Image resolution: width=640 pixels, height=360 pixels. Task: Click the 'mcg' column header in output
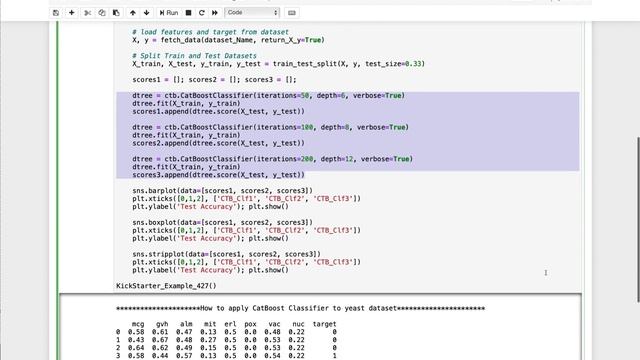click(138, 324)
